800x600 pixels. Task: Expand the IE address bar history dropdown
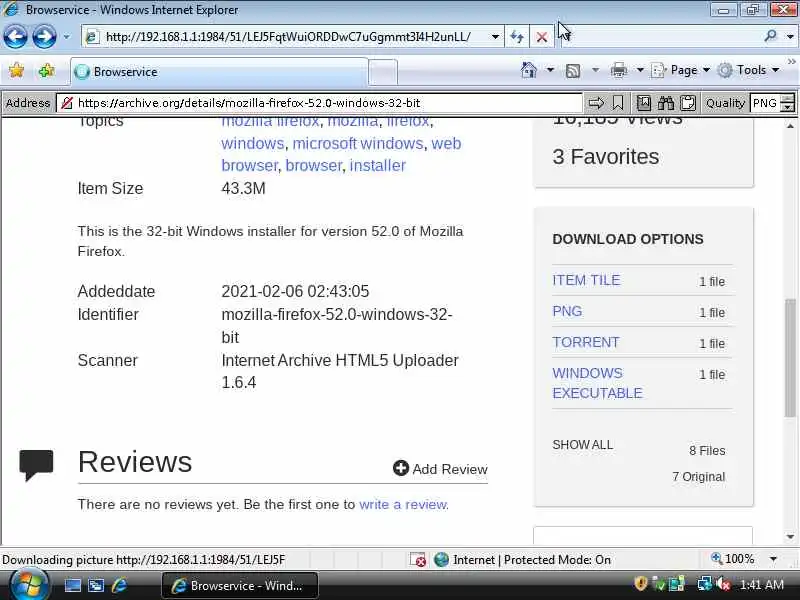(x=495, y=37)
